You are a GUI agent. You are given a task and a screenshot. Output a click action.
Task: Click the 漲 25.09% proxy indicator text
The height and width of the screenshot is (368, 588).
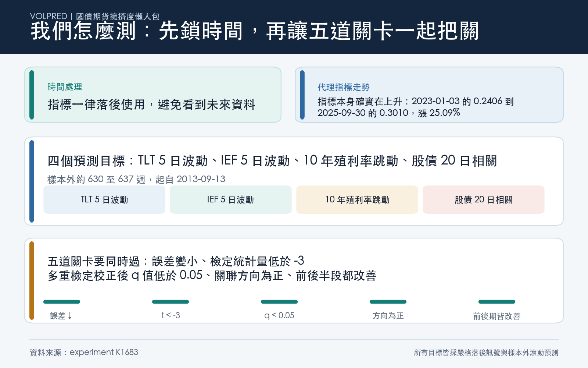point(439,113)
